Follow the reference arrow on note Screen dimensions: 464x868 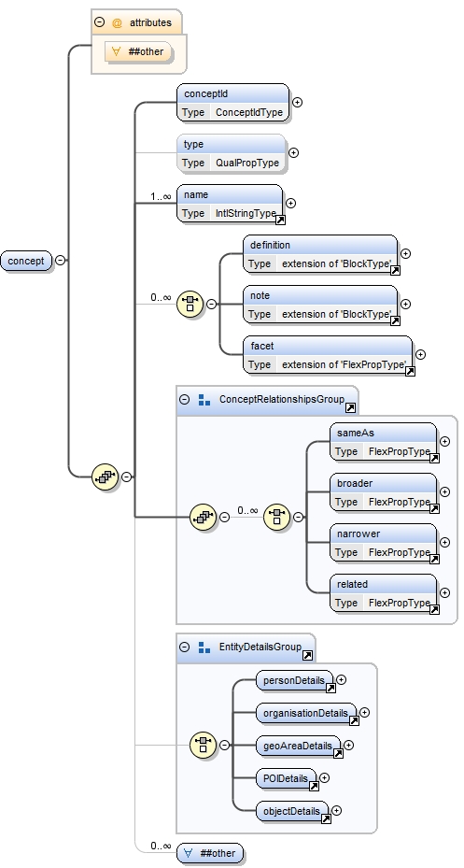click(396, 321)
